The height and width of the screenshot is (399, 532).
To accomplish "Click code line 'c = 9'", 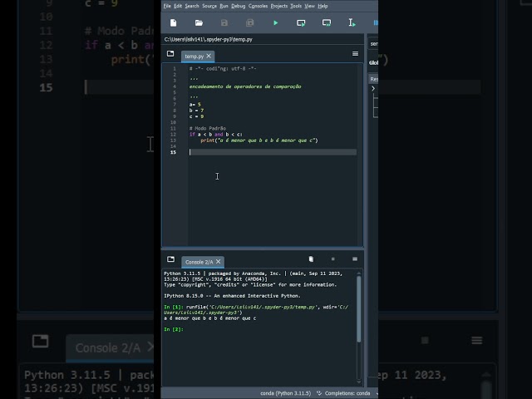I will 196,116.
